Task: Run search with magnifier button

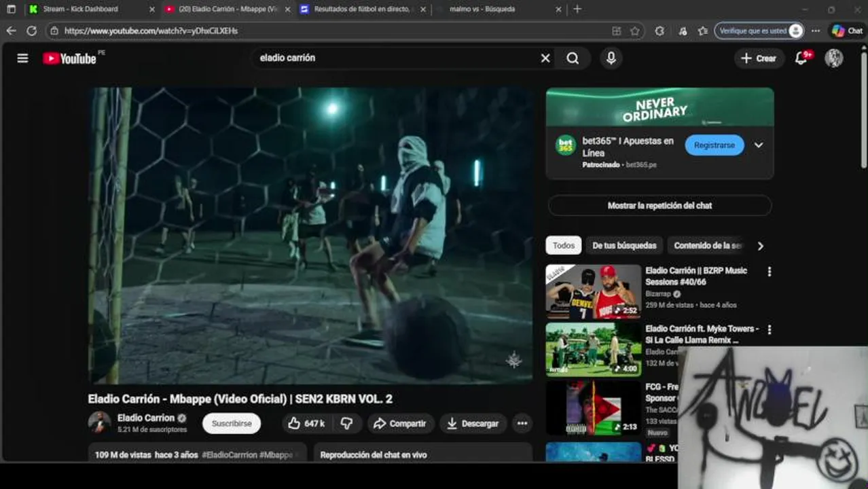Action: (x=573, y=58)
